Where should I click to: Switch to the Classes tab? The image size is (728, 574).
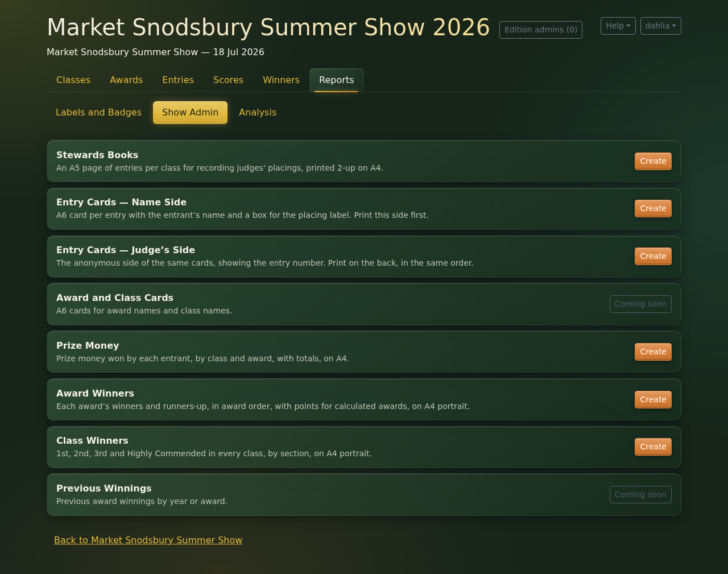click(x=73, y=80)
